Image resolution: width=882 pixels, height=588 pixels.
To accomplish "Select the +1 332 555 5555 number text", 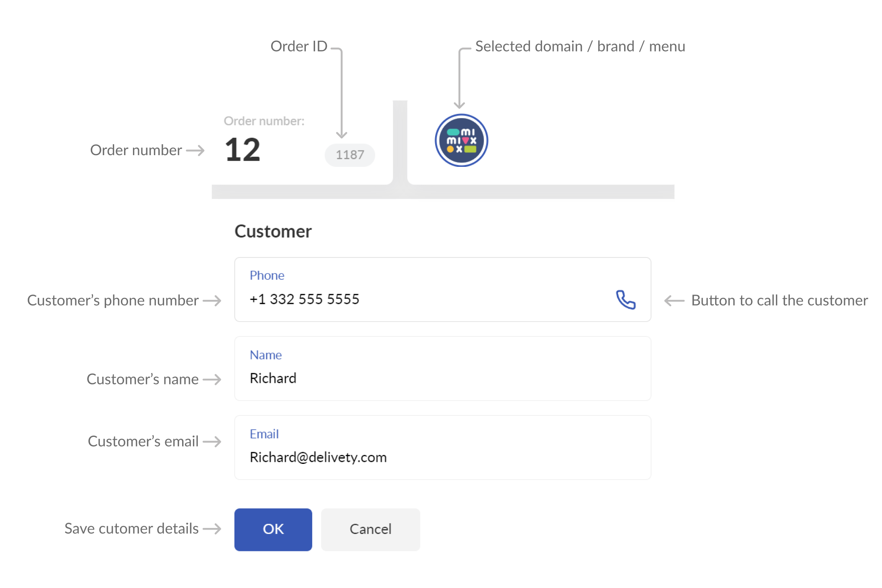I will 304,299.
